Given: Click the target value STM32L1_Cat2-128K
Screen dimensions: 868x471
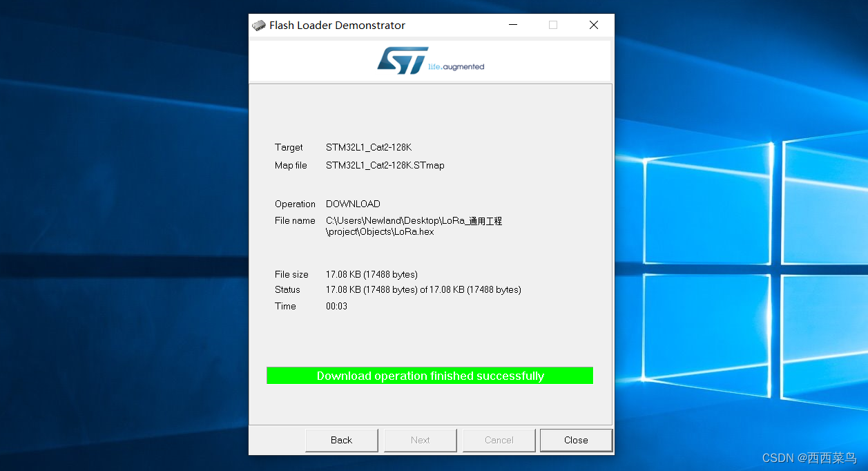Looking at the screenshot, I should click(369, 147).
